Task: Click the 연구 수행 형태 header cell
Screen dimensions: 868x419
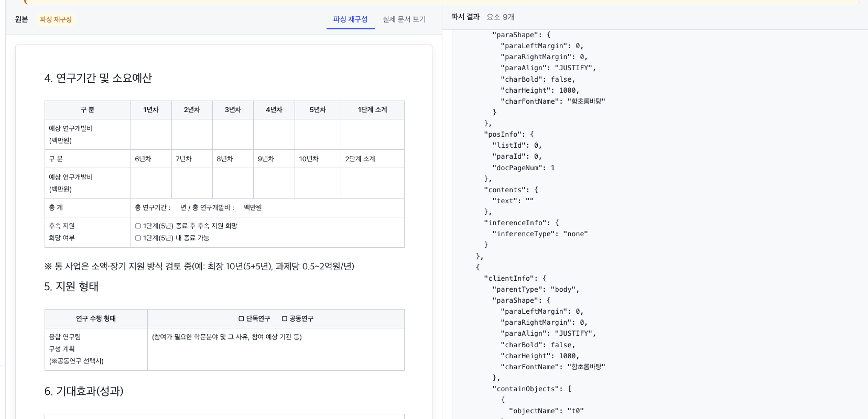Action: pos(96,318)
